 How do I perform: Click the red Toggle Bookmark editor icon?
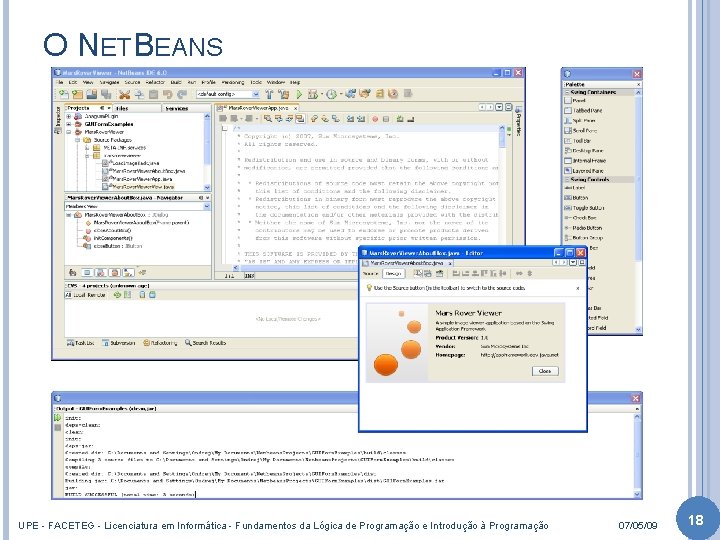point(375,119)
